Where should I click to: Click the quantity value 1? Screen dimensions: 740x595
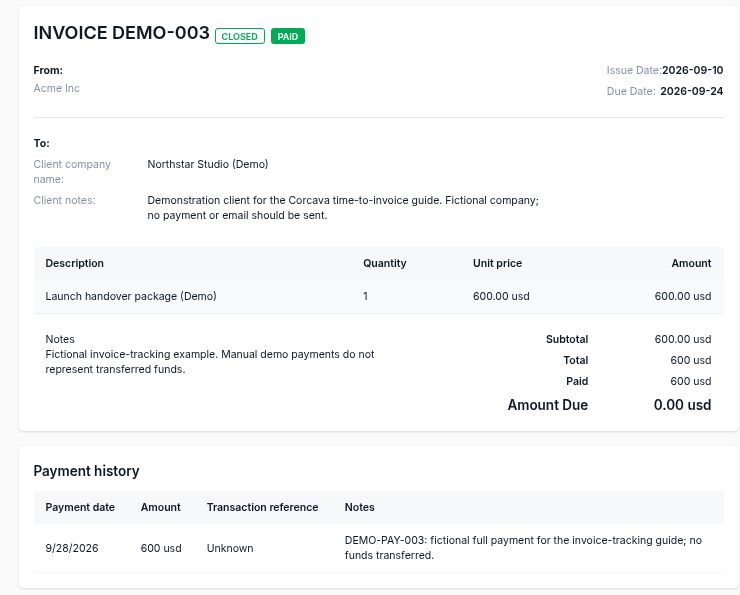[365, 296]
